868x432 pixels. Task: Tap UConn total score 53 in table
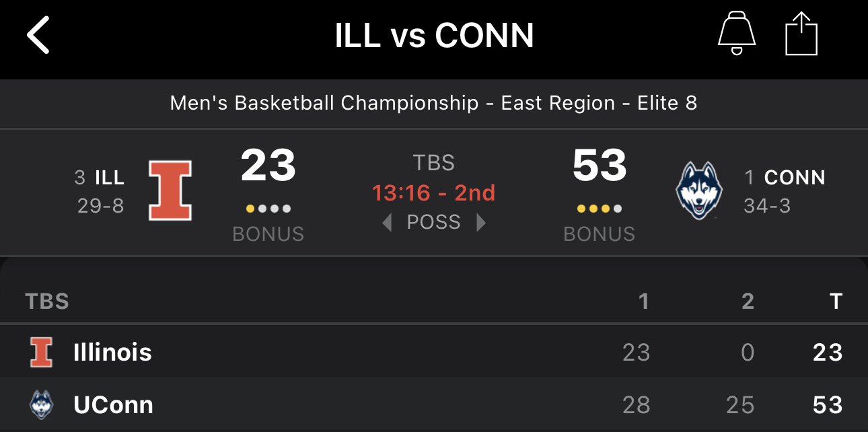(x=827, y=405)
